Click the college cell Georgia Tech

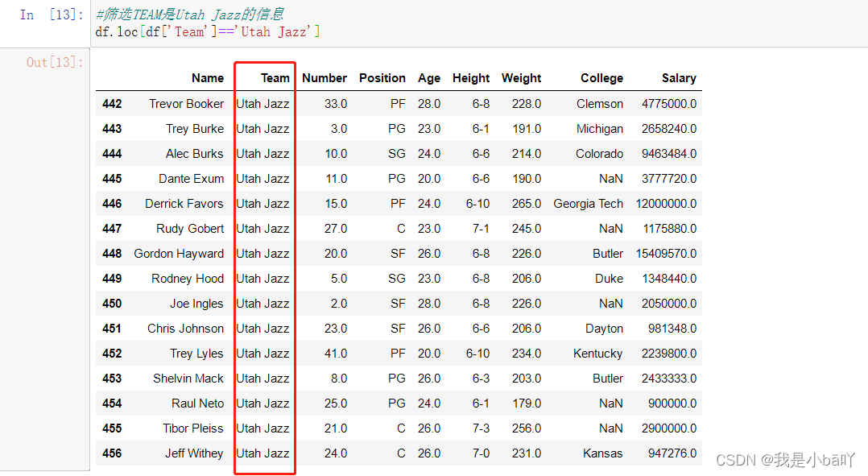pyautogui.click(x=588, y=203)
